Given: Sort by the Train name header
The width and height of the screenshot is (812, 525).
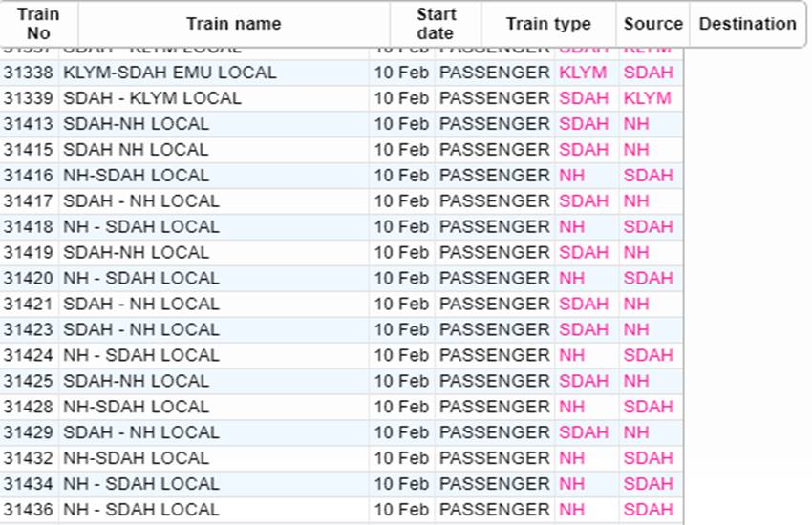Looking at the screenshot, I should click(x=233, y=24).
